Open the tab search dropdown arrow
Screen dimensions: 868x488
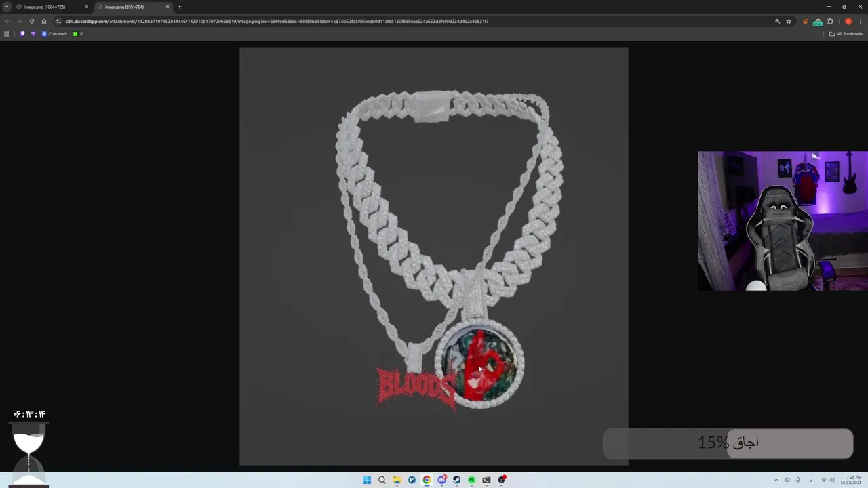[x=6, y=7]
